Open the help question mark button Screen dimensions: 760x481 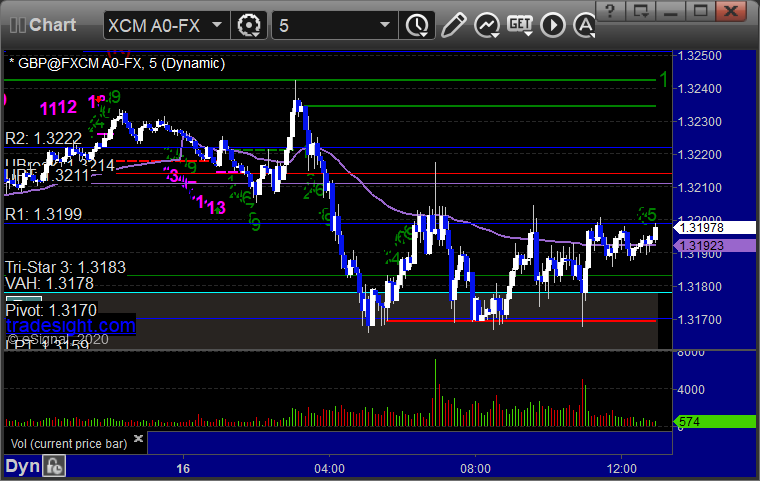[610, 10]
